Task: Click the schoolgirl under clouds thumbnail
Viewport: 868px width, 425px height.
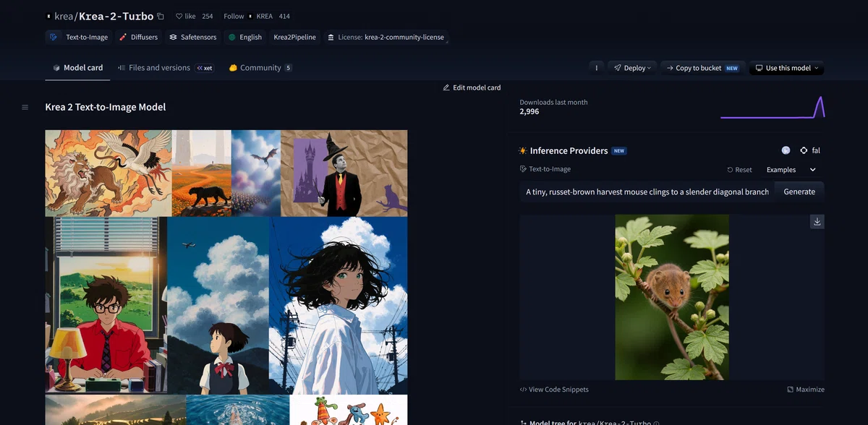Action: 218,305
